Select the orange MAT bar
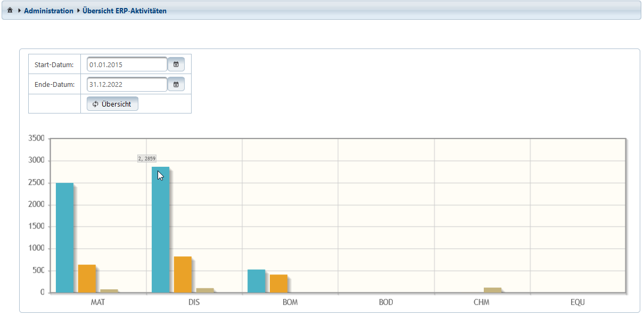The height and width of the screenshot is (316, 644). point(87,279)
